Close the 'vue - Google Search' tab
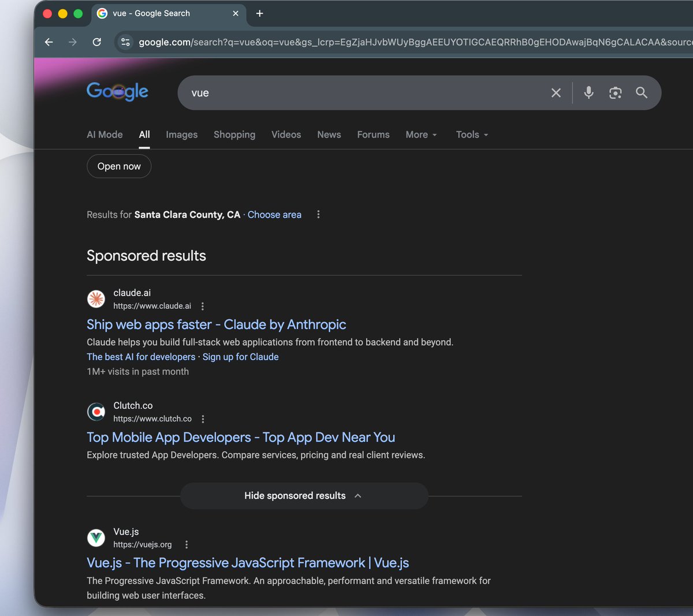 coord(236,13)
